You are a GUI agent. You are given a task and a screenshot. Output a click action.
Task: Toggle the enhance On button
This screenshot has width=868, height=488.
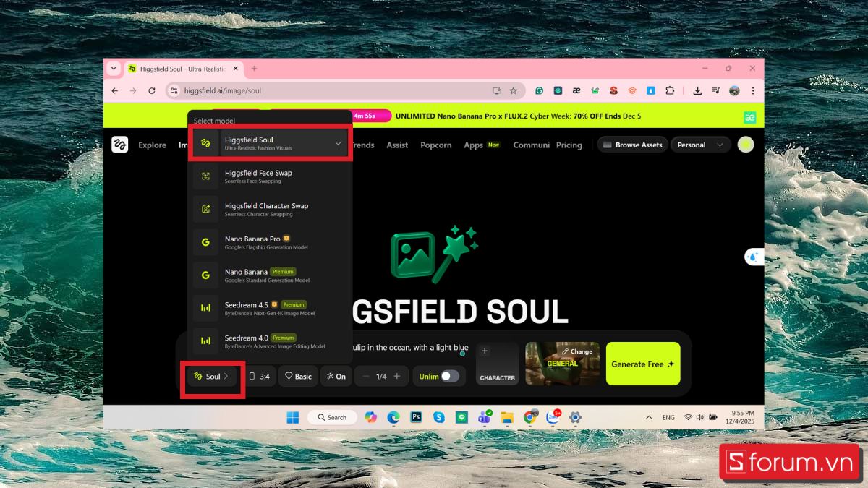point(336,376)
